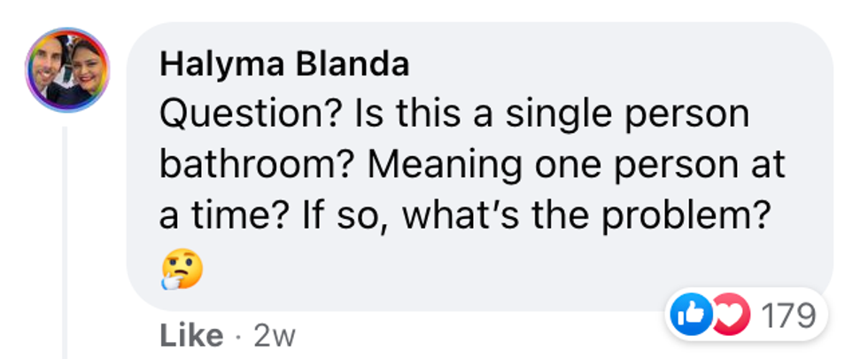Click the man's face in the profile photo
Image resolution: width=868 pixels, height=359 pixels.
click(50, 64)
